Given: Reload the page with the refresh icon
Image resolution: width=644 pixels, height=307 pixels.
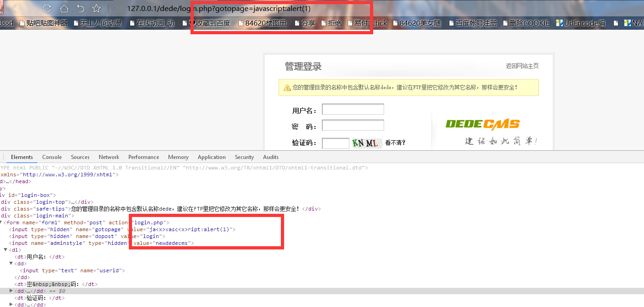Looking at the screenshot, I should click(47, 8).
